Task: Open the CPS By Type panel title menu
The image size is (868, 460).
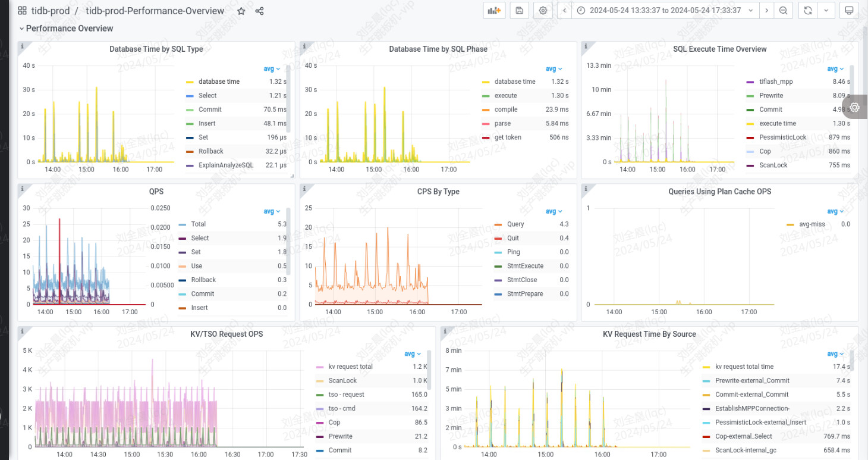Action: [438, 192]
